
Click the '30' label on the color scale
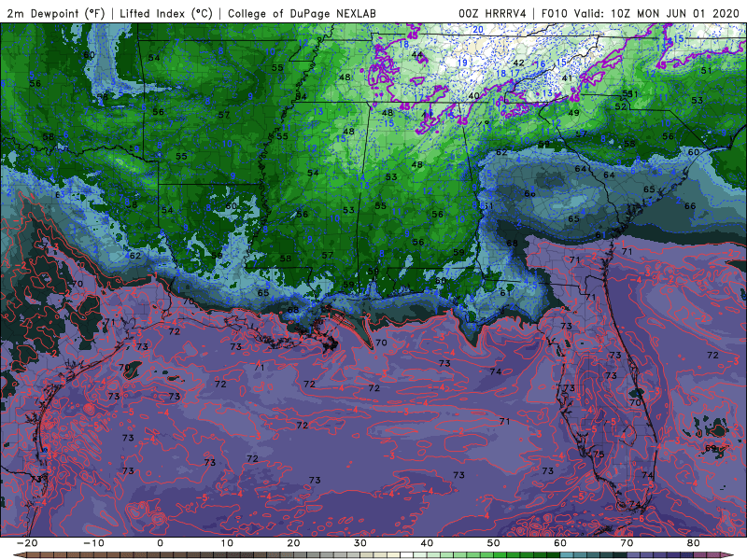(360, 543)
